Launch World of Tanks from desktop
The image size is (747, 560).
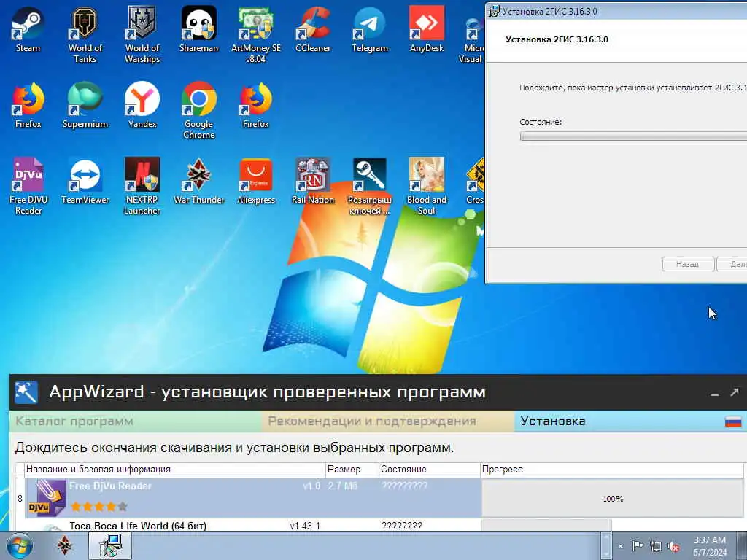click(85, 34)
